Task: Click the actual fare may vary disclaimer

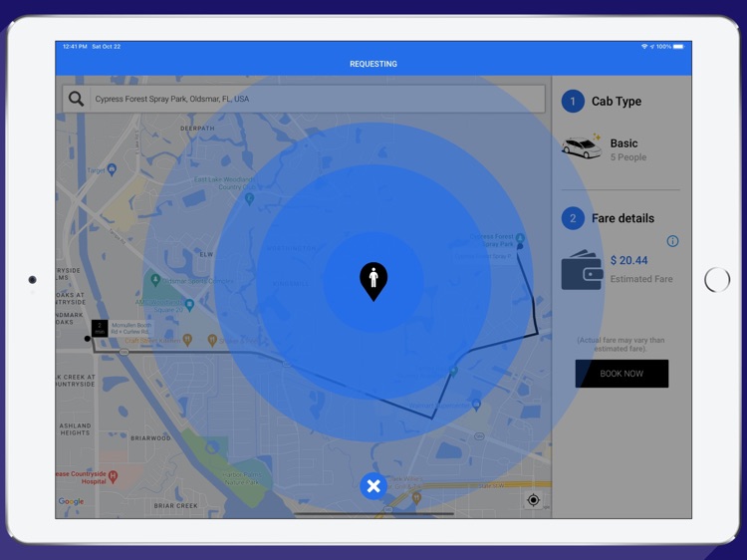Action: tap(621, 344)
